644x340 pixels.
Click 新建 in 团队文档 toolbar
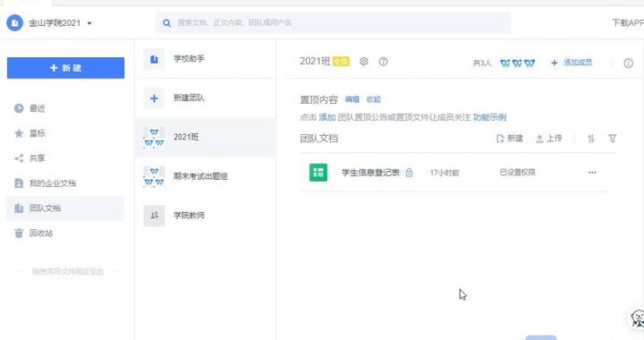(510, 139)
